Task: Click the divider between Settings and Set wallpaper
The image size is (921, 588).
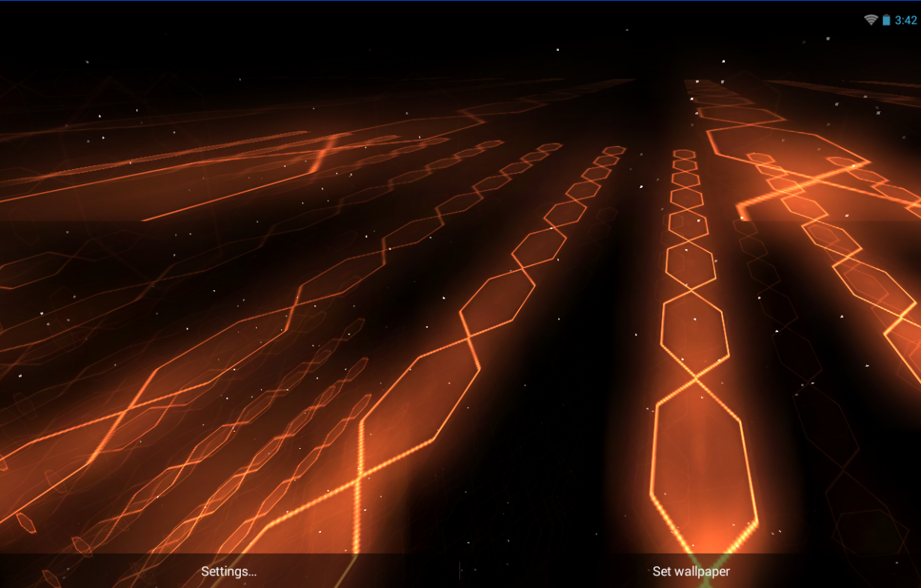Action: (x=459, y=572)
